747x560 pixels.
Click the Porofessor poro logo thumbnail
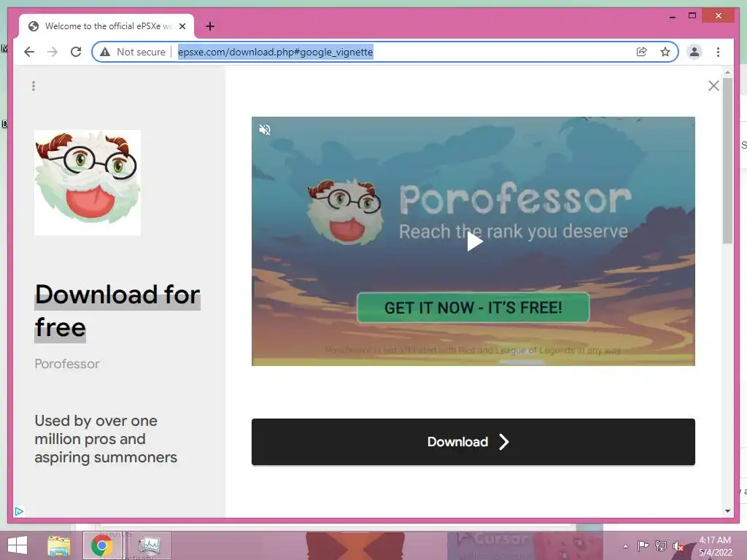coord(88,183)
